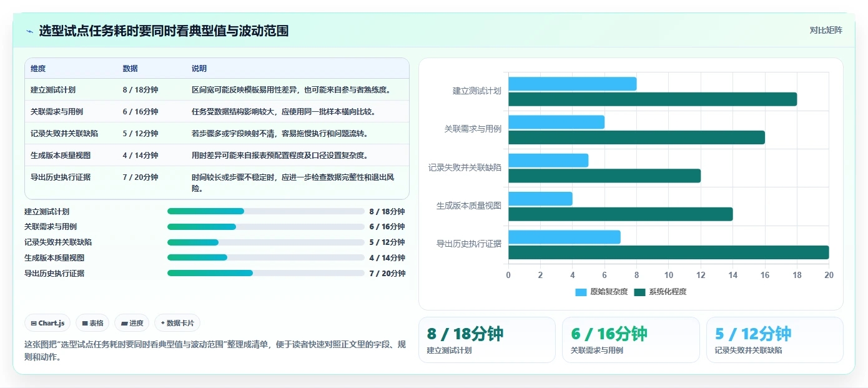Click the light blue 建立测试计划 chart bar
The height and width of the screenshot is (388, 868).
[573, 84]
